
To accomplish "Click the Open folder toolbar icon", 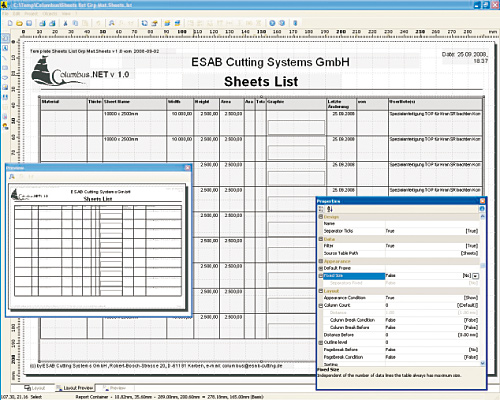I will tap(19, 23).
